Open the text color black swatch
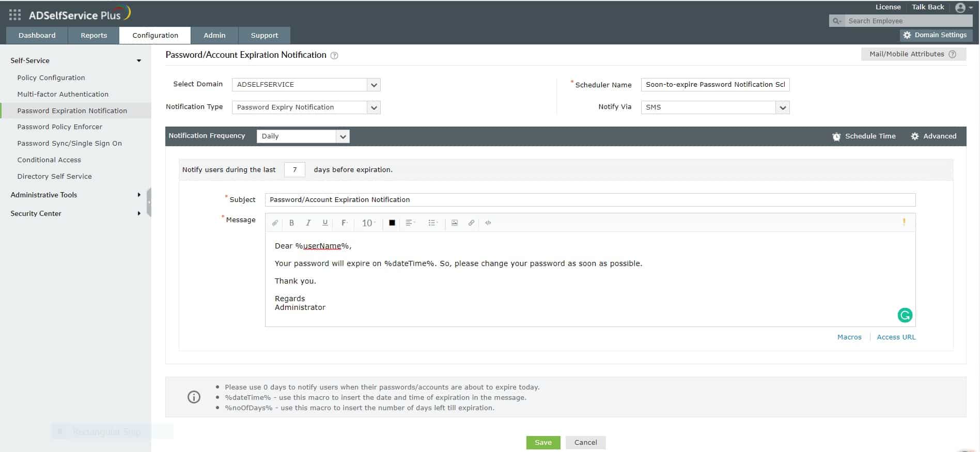Image resolution: width=980 pixels, height=452 pixels. tap(392, 223)
